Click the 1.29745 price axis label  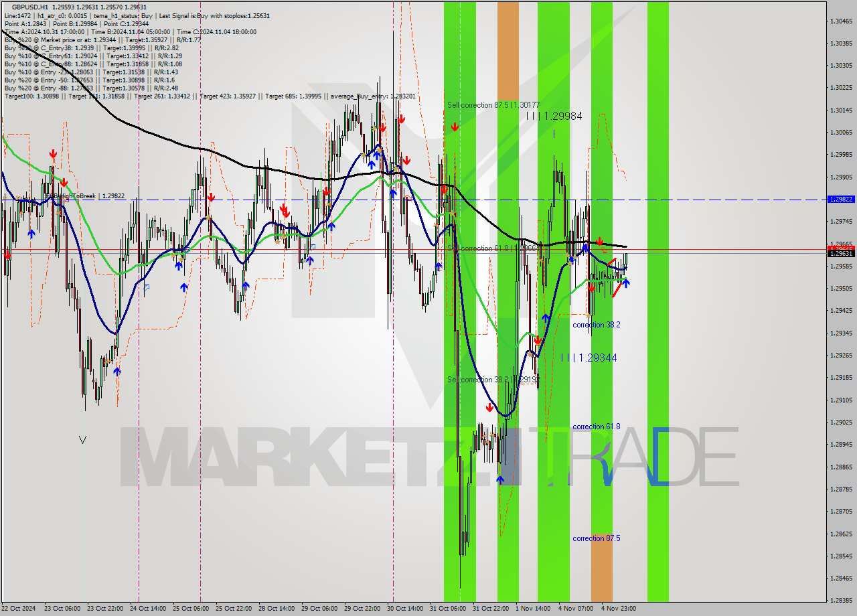click(x=841, y=221)
